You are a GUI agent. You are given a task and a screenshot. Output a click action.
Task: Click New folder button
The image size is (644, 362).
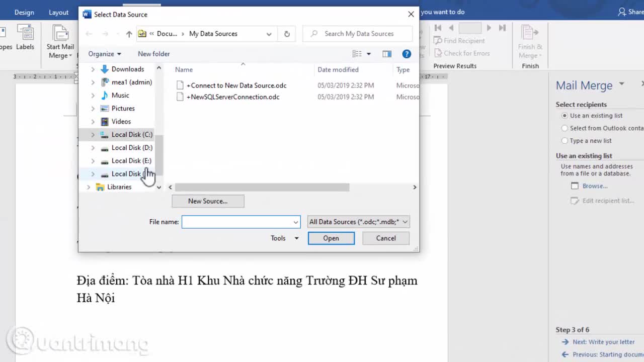pyautogui.click(x=154, y=54)
